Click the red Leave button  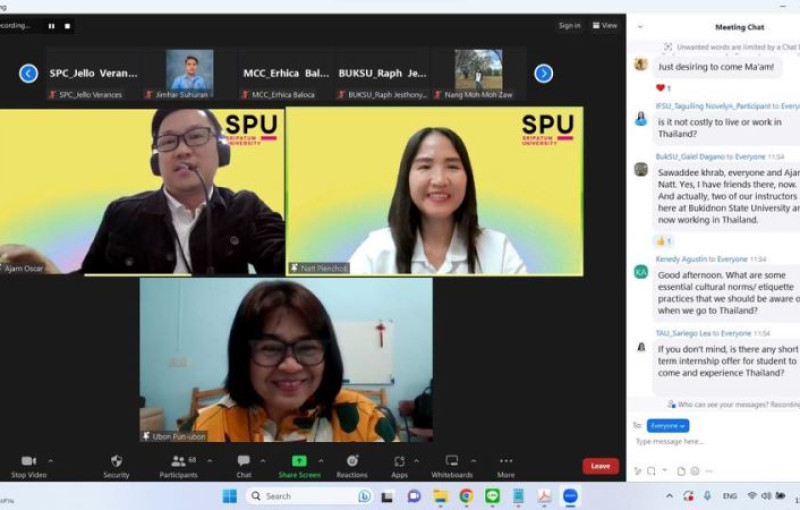click(x=601, y=466)
